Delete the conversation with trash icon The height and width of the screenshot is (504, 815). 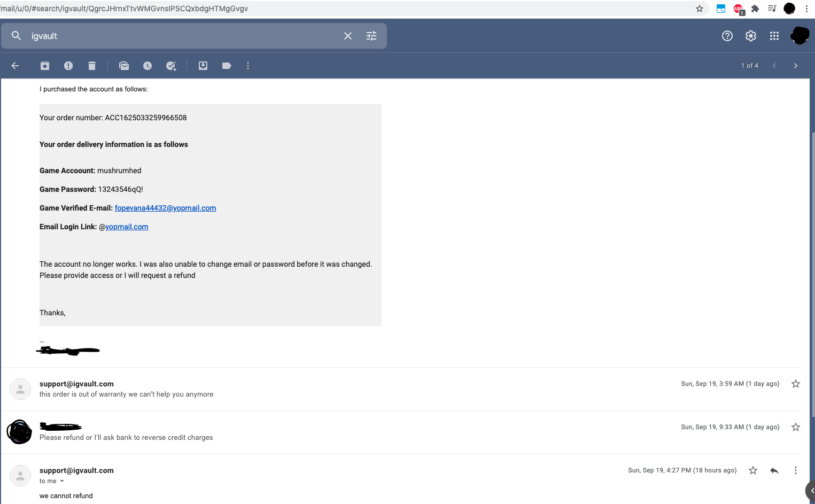[x=92, y=66]
